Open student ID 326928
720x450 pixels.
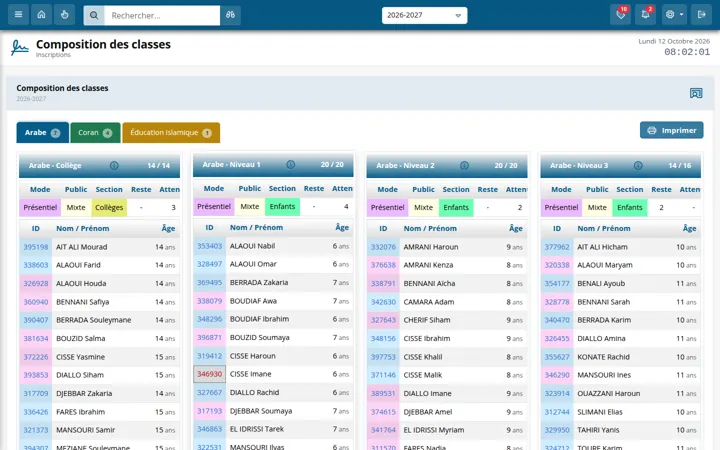(36, 283)
